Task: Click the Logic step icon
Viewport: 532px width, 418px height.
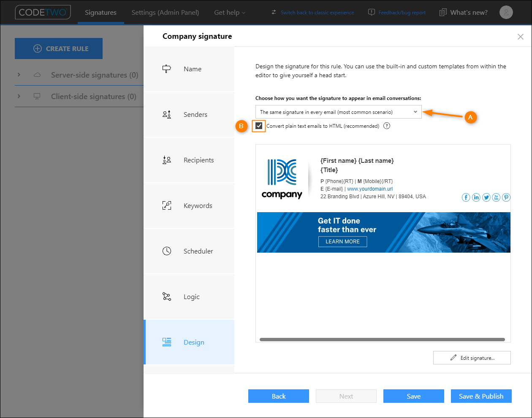Action: tap(167, 297)
